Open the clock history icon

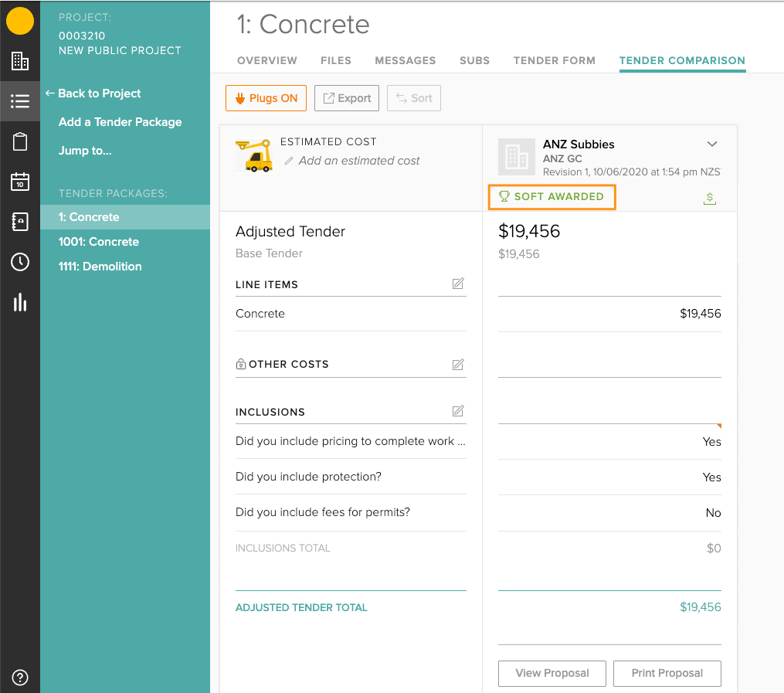(20, 262)
